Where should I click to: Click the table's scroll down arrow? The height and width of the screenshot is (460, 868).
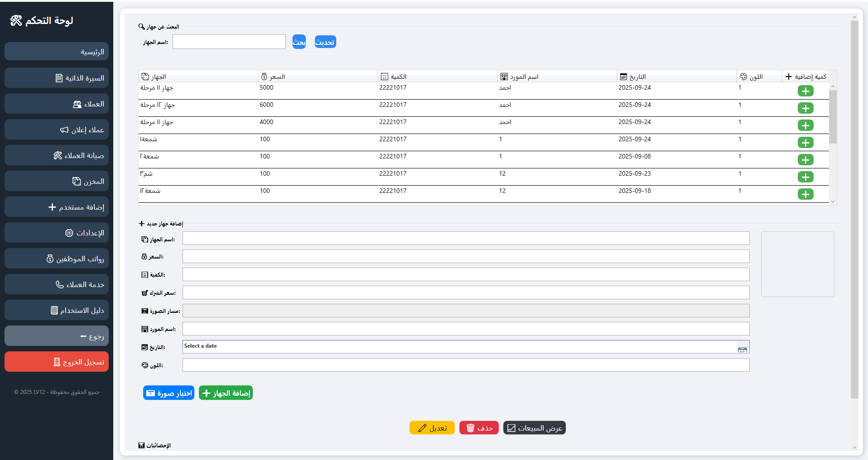833,201
